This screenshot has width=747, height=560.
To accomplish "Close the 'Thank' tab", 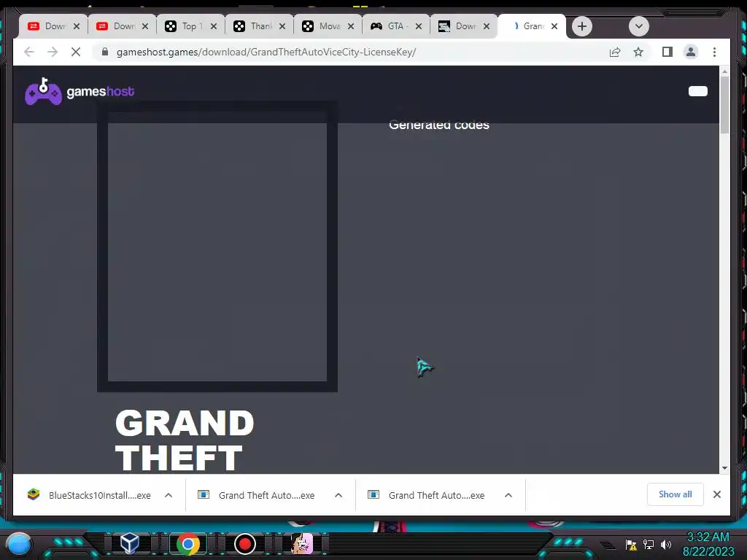I will 282,26.
